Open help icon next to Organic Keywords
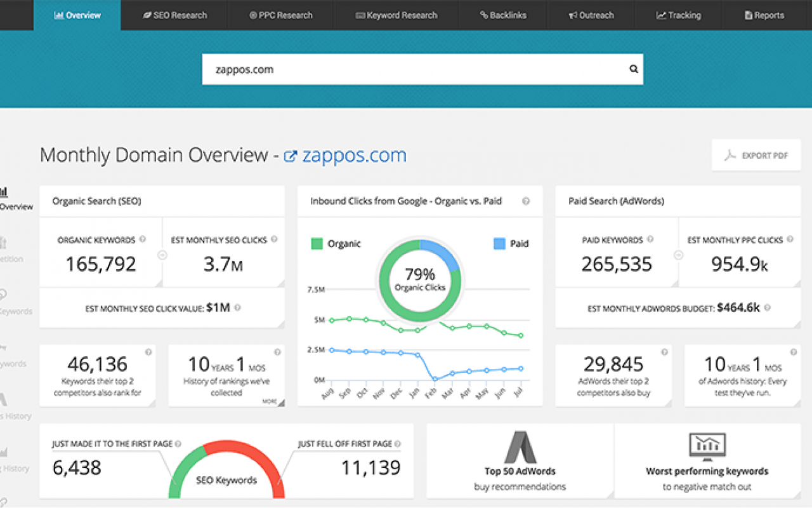 [142, 239]
